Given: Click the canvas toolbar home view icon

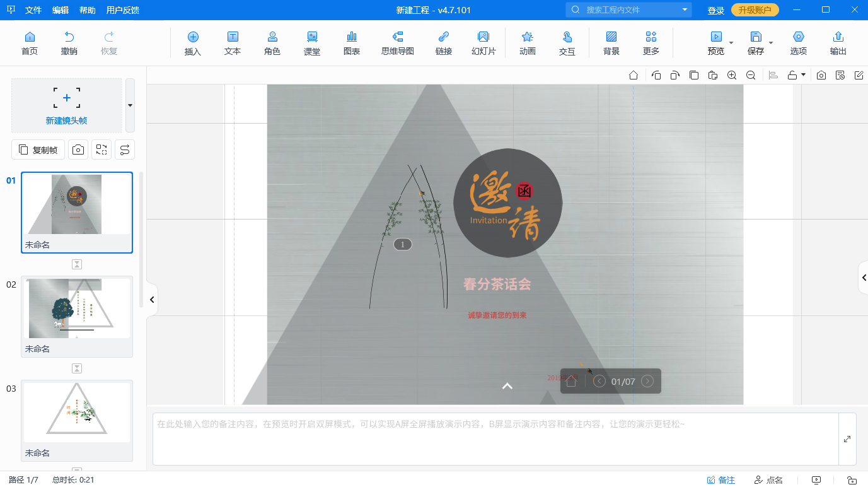Looking at the screenshot, I should tap(634, 75).
